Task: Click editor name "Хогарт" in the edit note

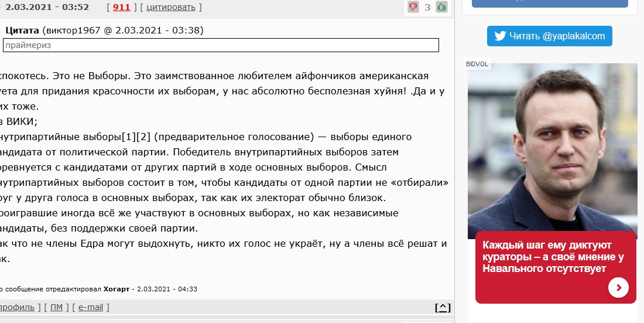Action: point(117,289)
